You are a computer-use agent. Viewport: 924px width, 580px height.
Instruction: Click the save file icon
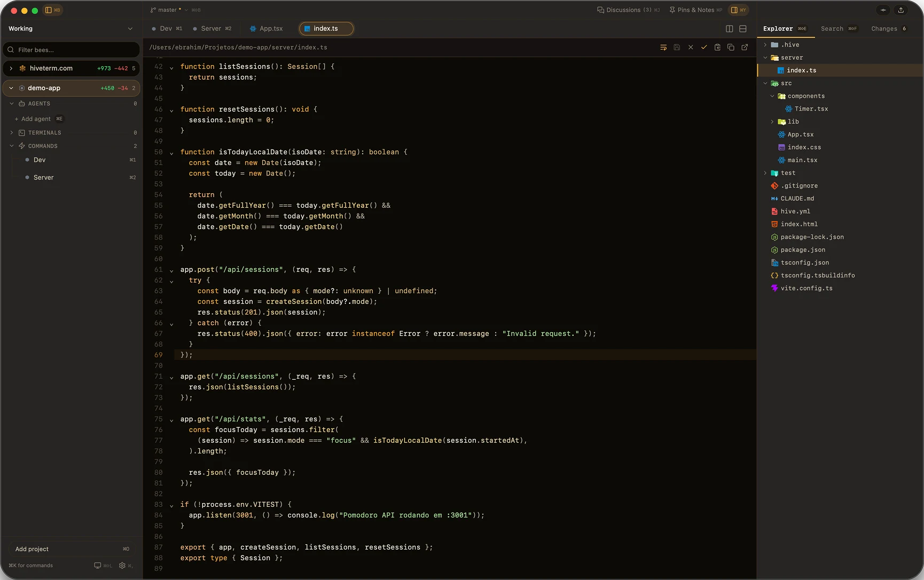pyautogui.click(x=677, y=48)
